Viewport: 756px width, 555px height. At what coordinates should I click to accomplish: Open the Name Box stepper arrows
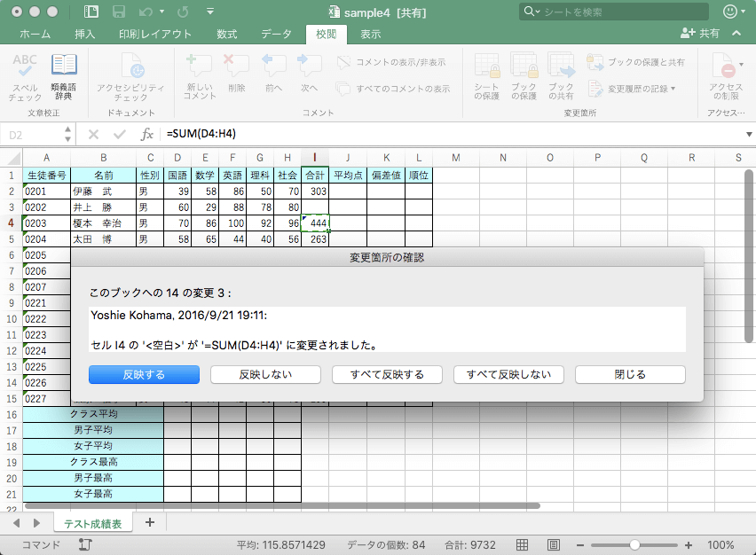click(x=68, y=135)
